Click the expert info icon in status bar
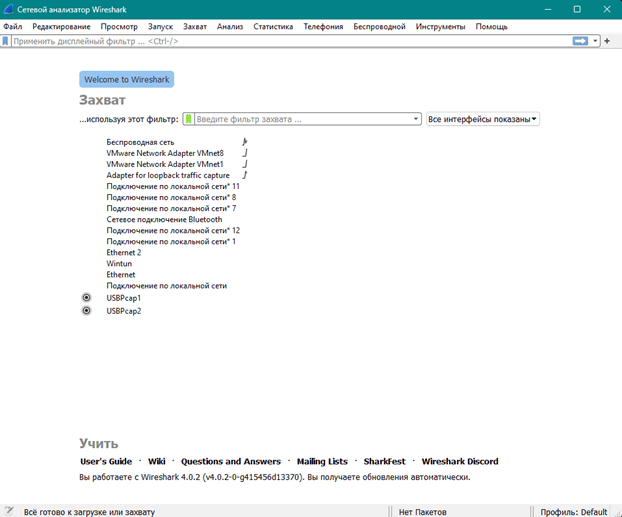The height and width of the screenshot is (517, 622). point(9,511)
